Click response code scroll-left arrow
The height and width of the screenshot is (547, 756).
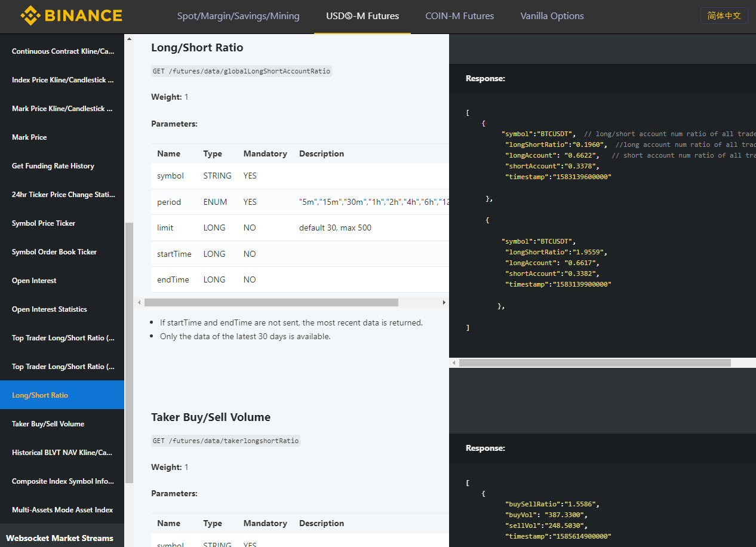454,362
